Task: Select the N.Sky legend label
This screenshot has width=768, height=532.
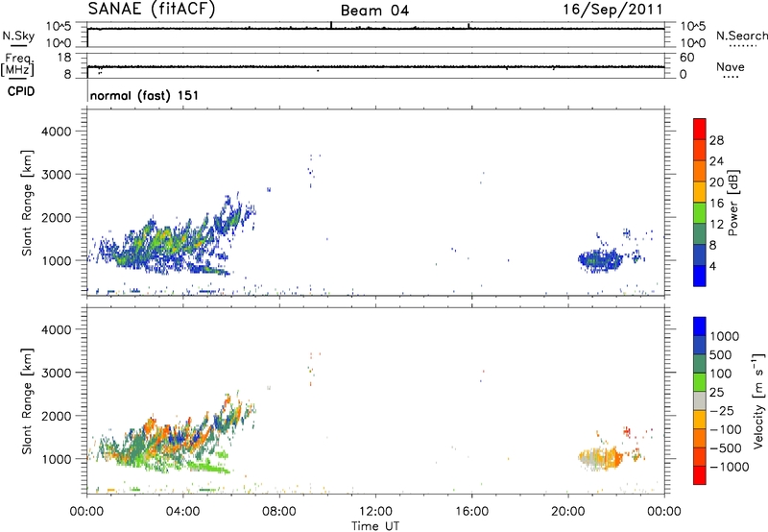Action: click(x=18, y=36)
